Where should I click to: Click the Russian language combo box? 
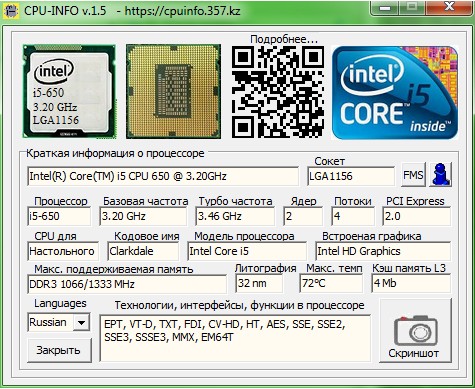point(59,322)
